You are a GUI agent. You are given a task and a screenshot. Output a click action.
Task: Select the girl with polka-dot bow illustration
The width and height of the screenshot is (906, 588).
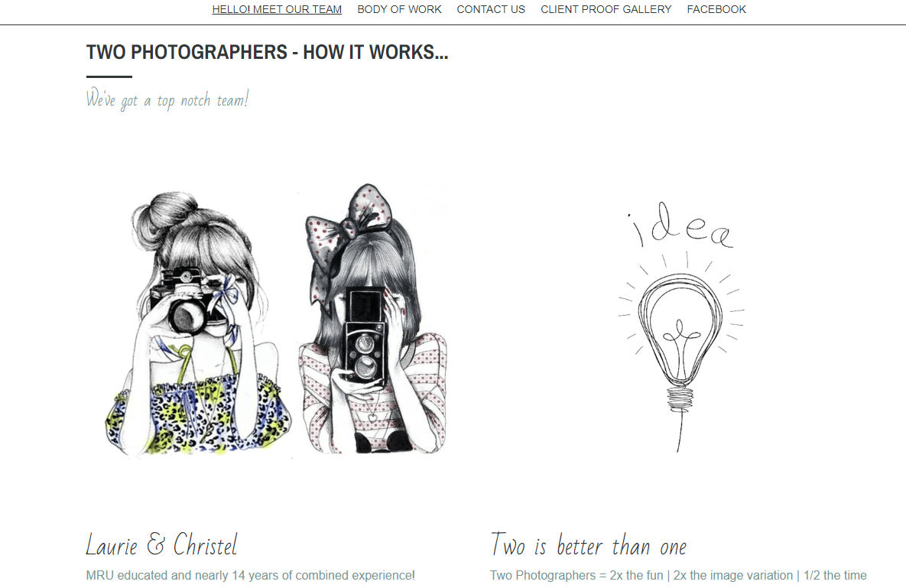pos(372,319)
